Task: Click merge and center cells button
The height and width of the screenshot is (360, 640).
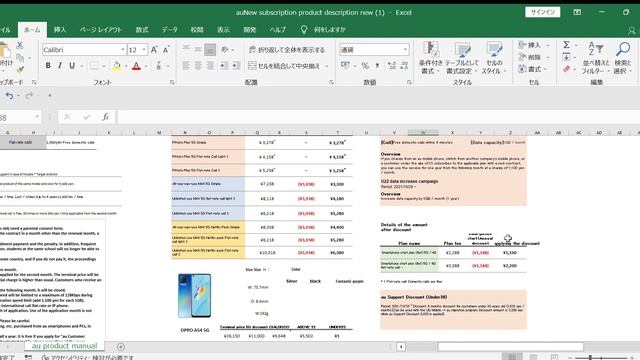Action: point(284,65)
